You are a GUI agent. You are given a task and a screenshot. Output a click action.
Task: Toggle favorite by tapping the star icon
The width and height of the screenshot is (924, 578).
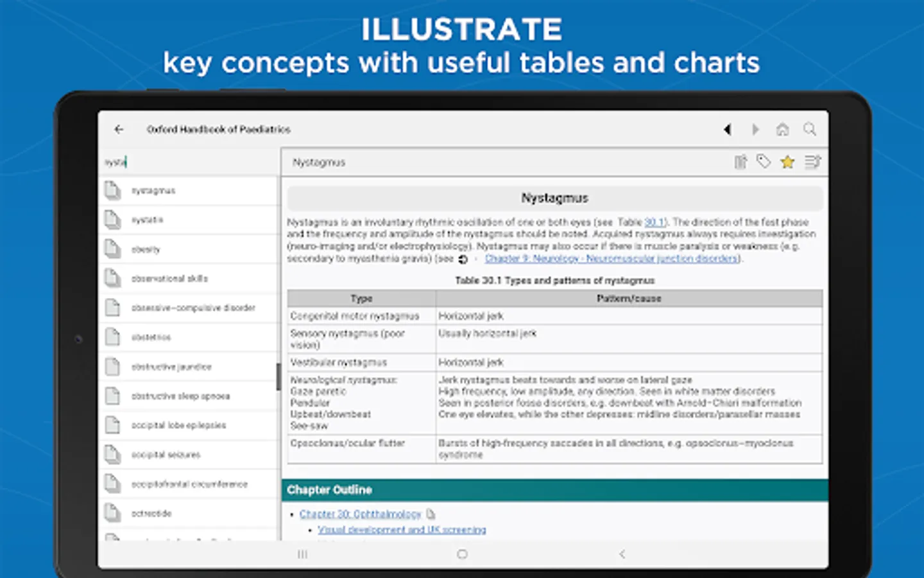[x=787, y=162]
